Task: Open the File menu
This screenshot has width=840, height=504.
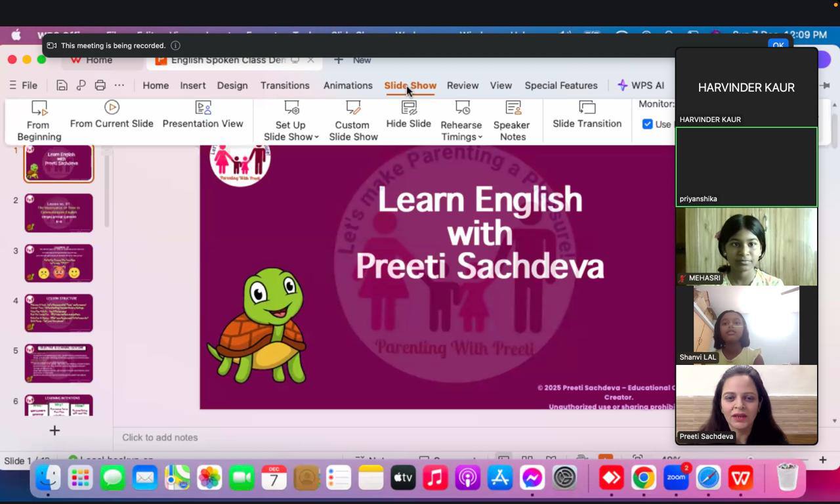Action: [24, 85]
